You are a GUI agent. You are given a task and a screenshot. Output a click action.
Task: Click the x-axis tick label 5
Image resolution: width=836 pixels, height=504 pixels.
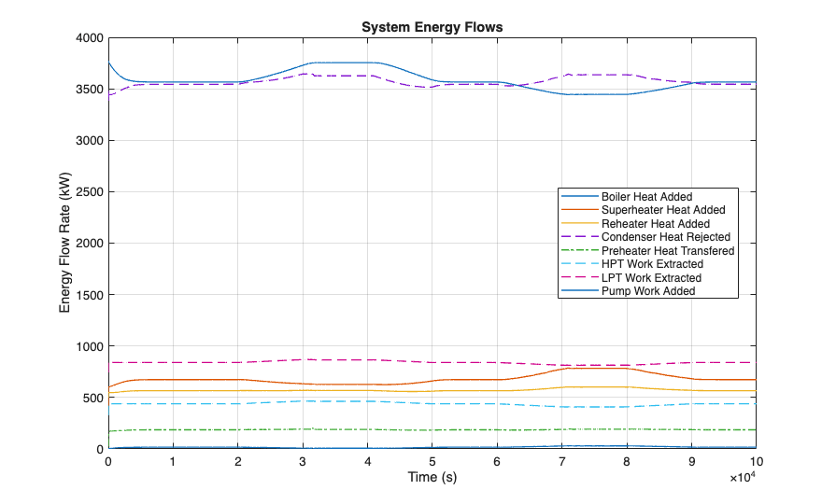pos(432,462)
